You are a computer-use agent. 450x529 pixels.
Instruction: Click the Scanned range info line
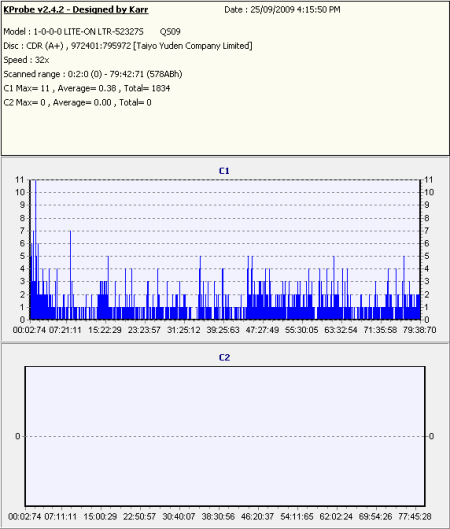click(93, 74)
